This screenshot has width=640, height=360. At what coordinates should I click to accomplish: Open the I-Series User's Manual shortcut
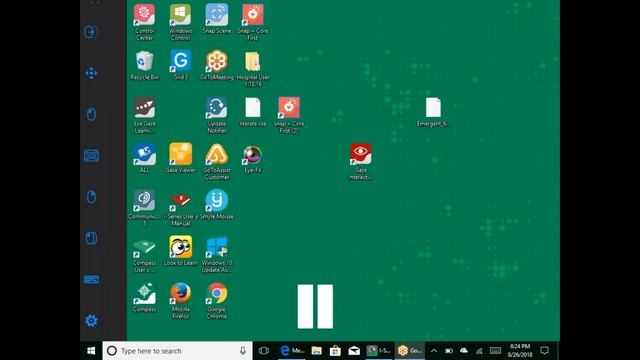point(180,208)
